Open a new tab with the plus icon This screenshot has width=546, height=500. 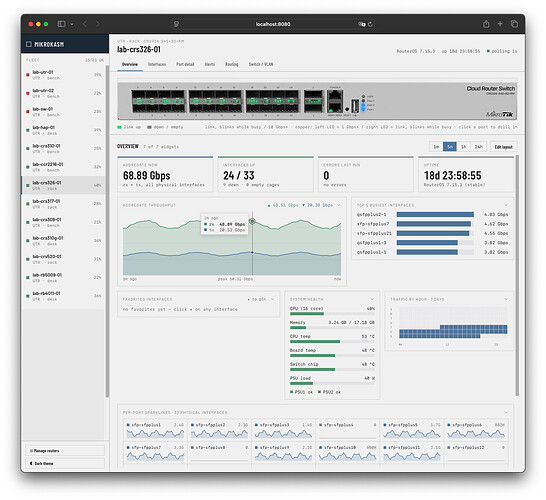(500, 24)
